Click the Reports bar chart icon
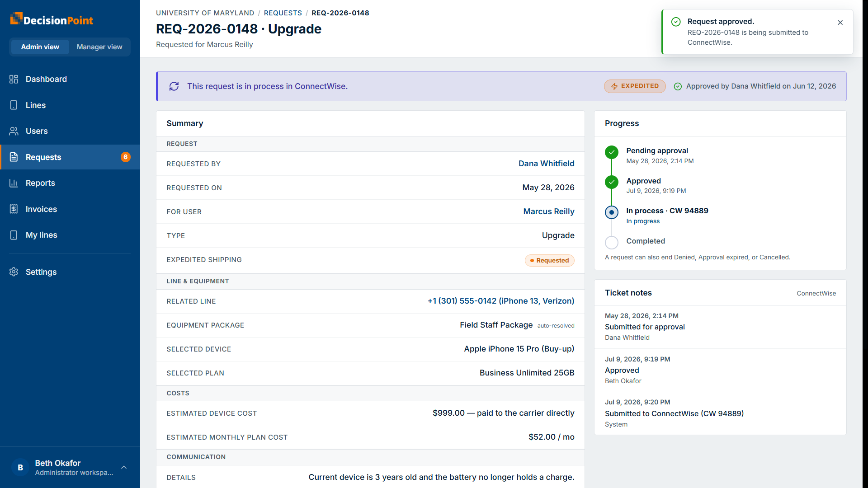Screen dimensions: 868x488 point(14,183)
